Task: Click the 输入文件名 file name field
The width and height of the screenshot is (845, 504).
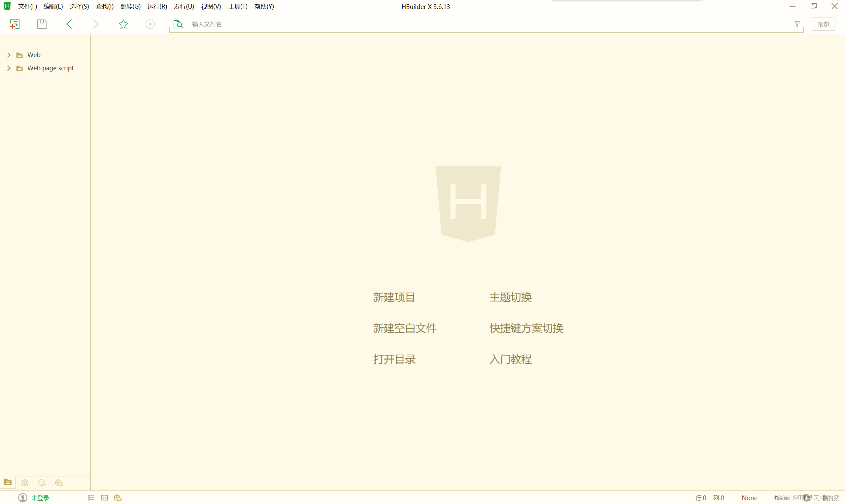Action: click(207, 24)
